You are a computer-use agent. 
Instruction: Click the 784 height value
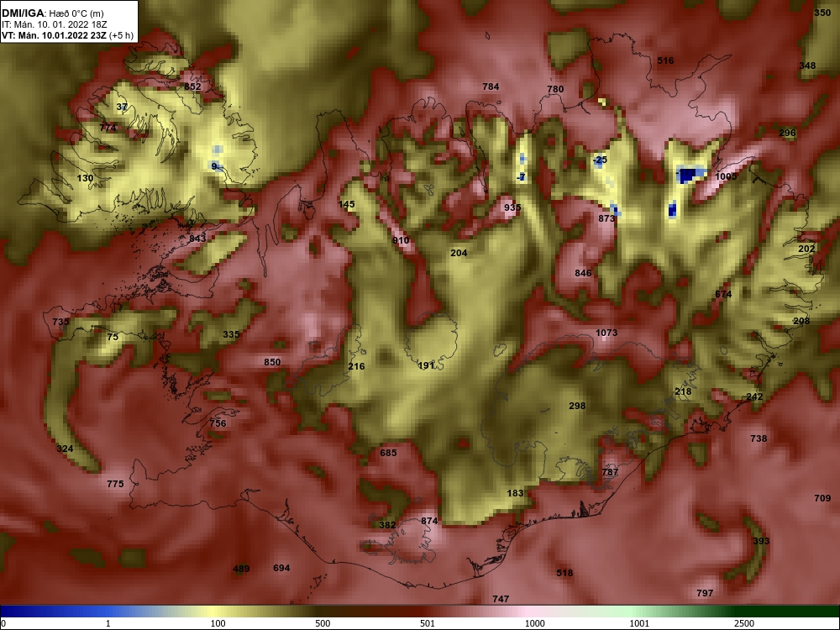(491, 87)
